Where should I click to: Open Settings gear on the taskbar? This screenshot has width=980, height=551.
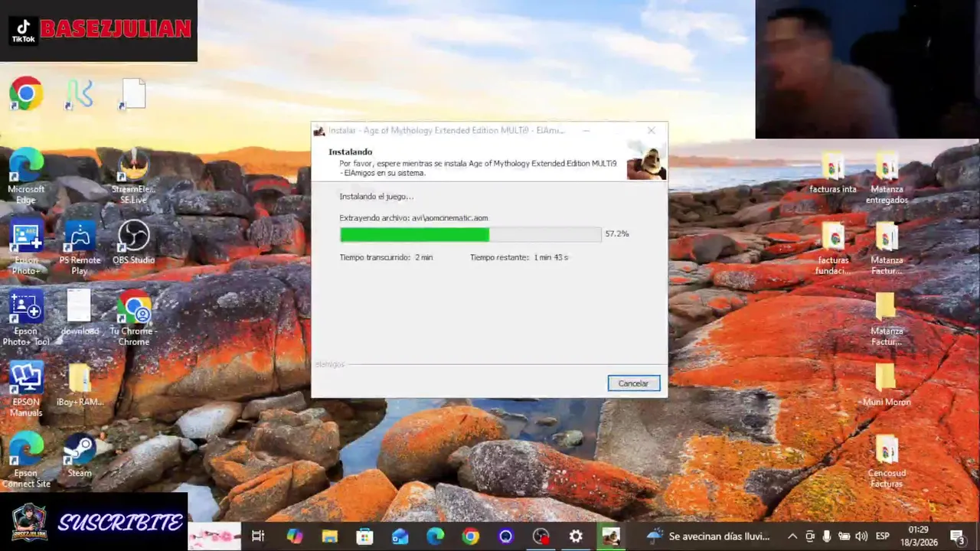(x=576, y=536)
